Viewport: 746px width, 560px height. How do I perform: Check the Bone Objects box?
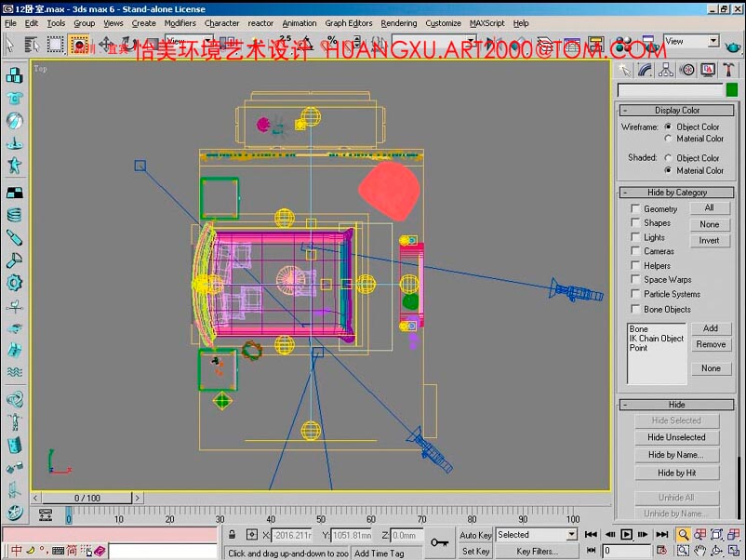634,309
